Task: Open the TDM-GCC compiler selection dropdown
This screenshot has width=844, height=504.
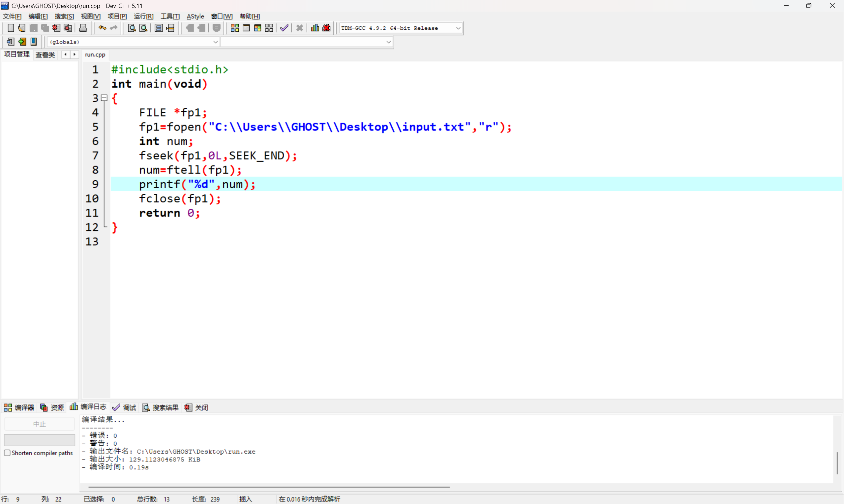Action: (x=458, y=28)
